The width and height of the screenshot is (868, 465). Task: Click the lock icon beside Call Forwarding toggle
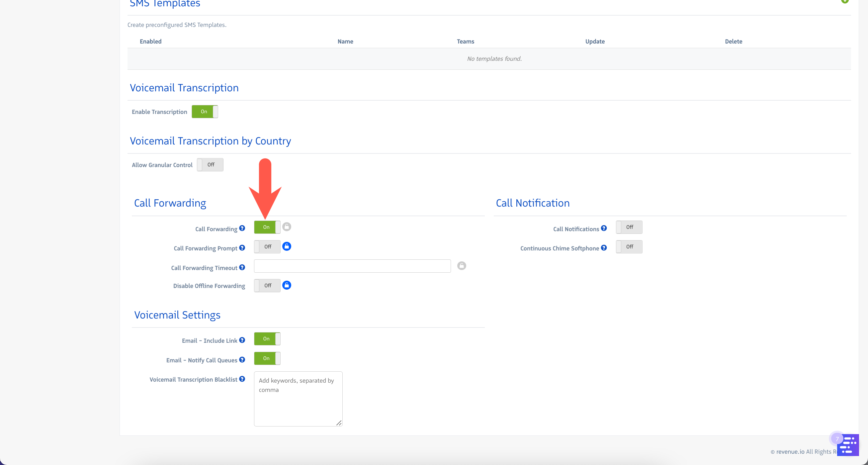coord(287,227)
